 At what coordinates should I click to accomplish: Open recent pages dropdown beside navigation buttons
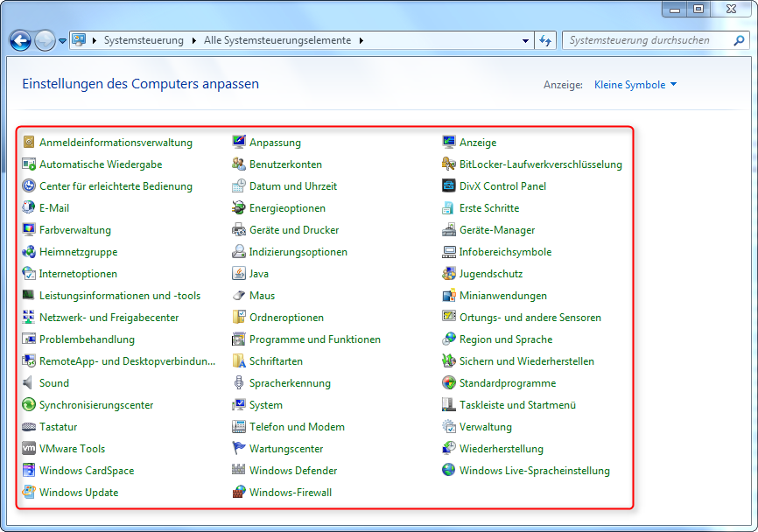pyautogui.click(x=63, y=40)
